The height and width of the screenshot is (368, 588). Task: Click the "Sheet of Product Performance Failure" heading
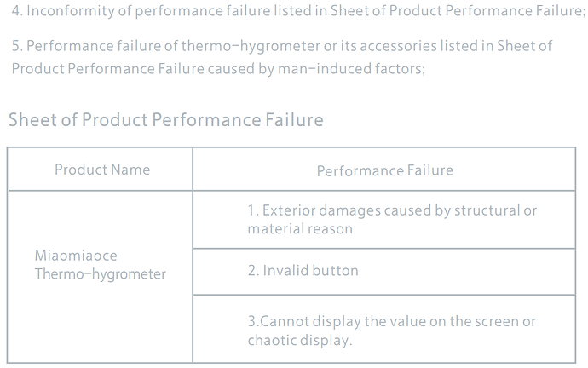click(166, 119)
